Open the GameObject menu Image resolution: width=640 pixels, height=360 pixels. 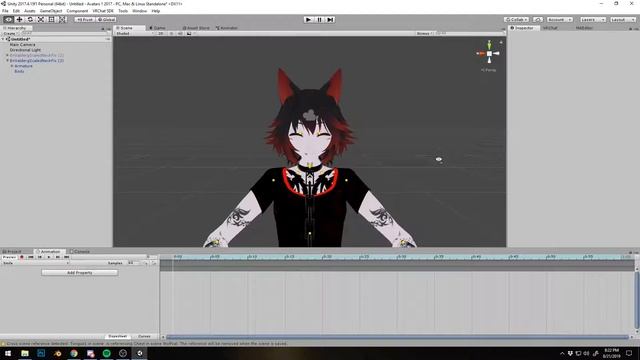tap(51, 11)
